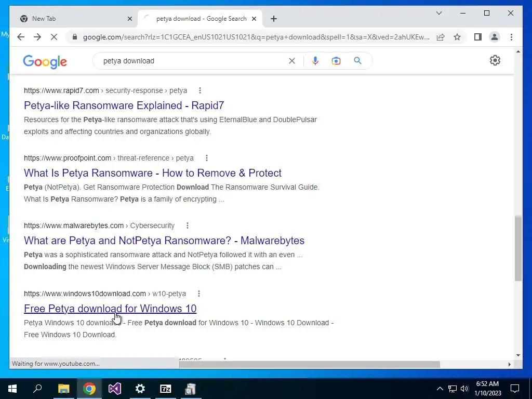Open Windows taskbar search
532x399 pixels.
(x=37, y=389)
